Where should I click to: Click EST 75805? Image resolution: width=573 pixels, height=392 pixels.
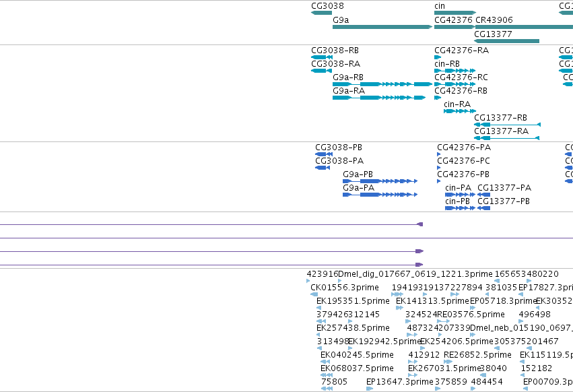(x=327, y=389)
